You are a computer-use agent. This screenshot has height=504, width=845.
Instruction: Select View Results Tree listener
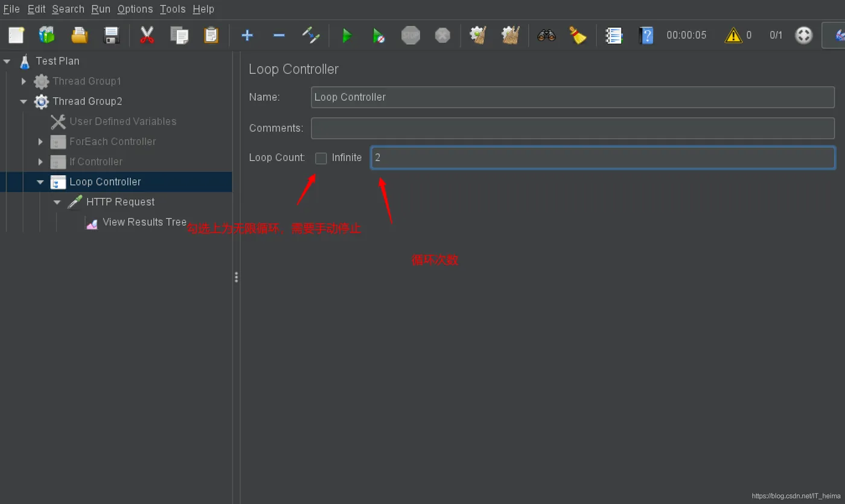[x=145, y=222]
